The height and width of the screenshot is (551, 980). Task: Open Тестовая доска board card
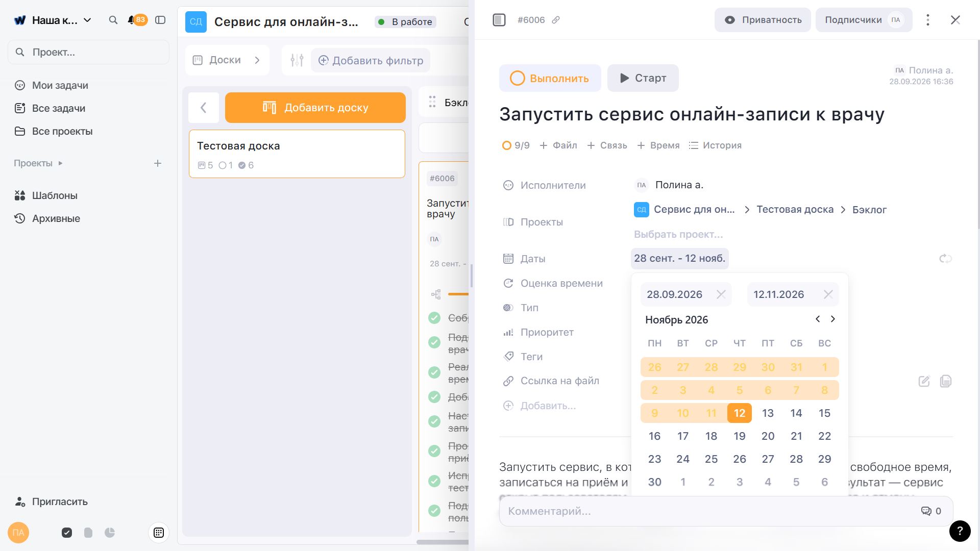[297, 154]
